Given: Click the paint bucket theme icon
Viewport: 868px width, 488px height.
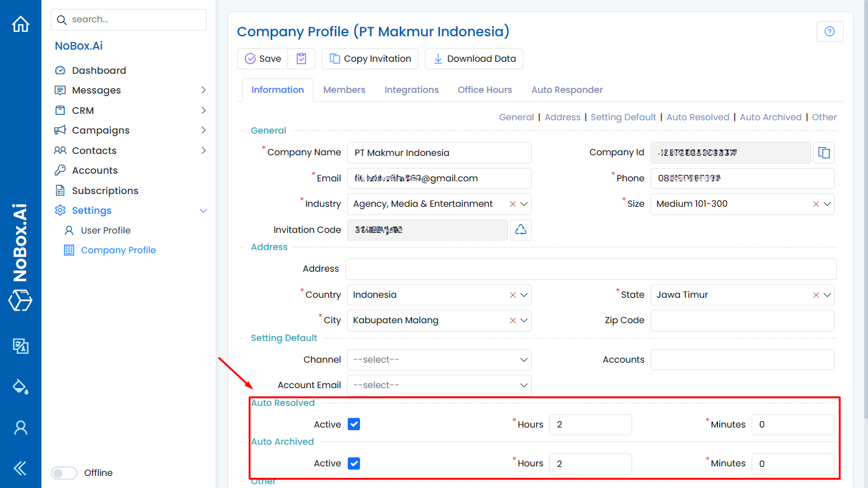Looking at the screenshot, I should pyautogui.click(x=20, y=386).
